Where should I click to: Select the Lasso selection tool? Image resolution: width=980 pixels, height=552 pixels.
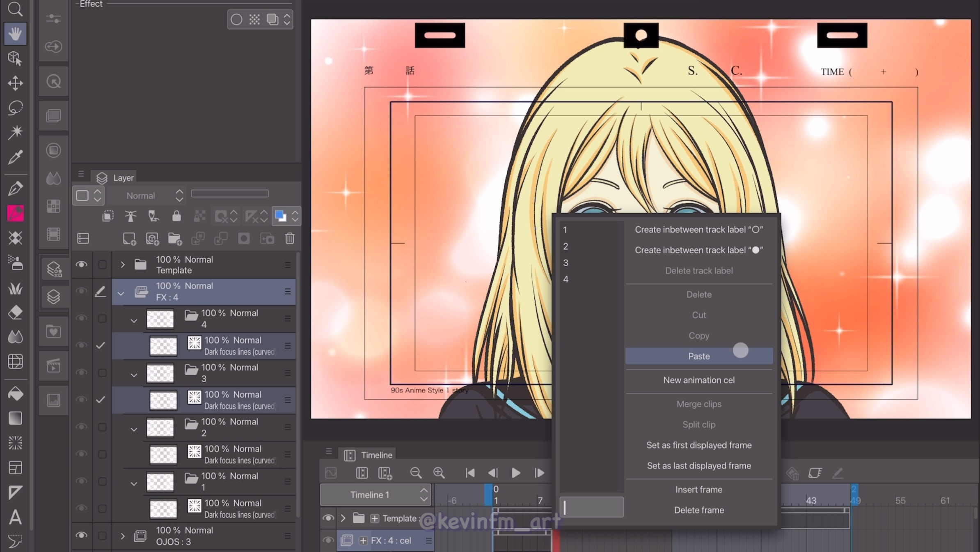pyautogui.click(x=15, y=108)
